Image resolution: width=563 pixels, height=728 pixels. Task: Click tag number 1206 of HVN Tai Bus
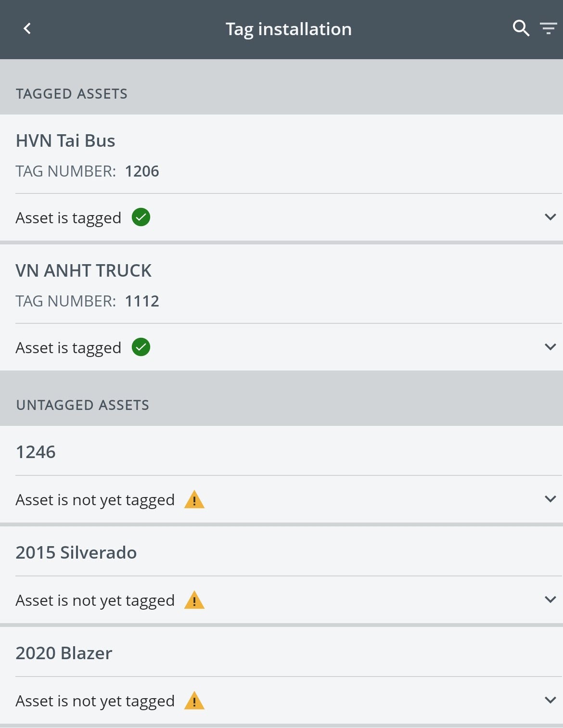(142, 171)
